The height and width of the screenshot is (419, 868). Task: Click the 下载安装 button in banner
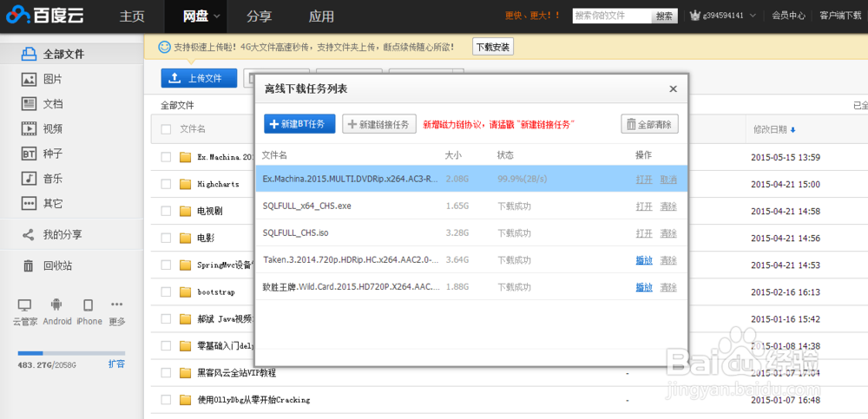tap(493, 47)
